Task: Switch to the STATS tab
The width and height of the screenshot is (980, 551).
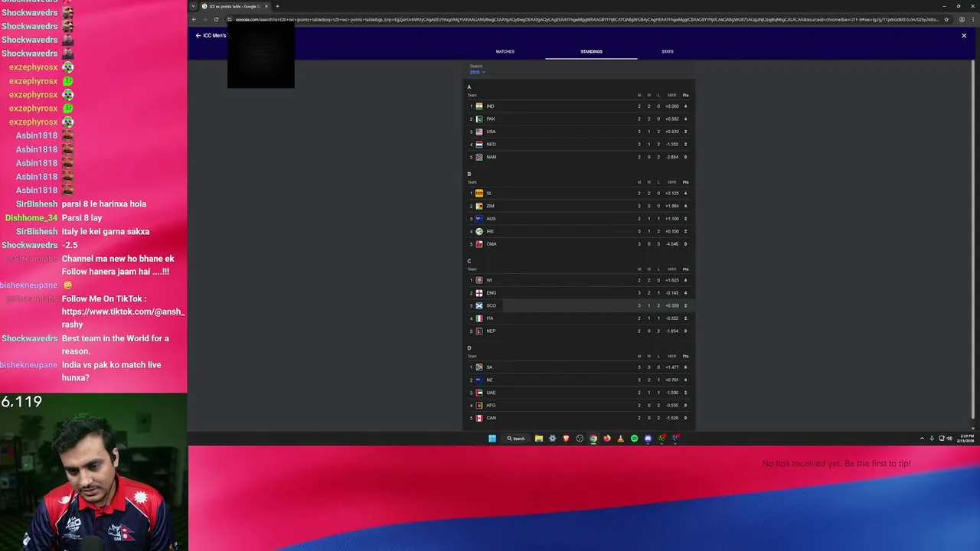Action: (x=668, y=51)
